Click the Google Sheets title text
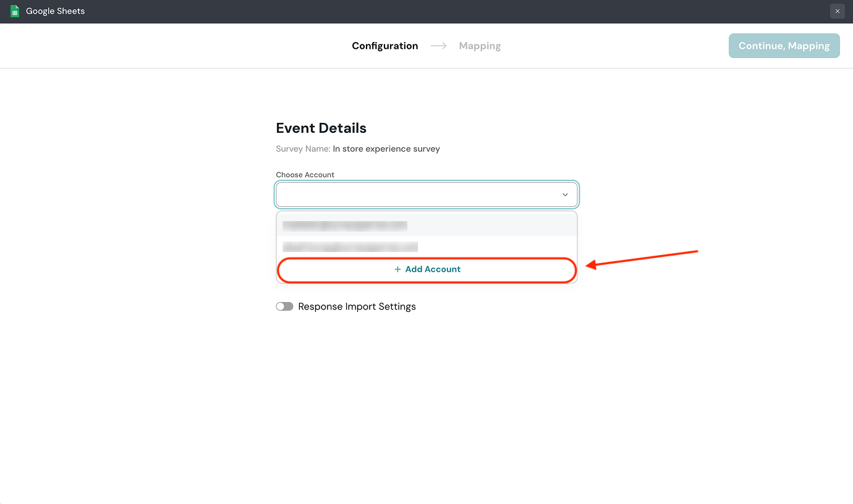This screenshot has height=504, width=853. (x=55, y=11)
